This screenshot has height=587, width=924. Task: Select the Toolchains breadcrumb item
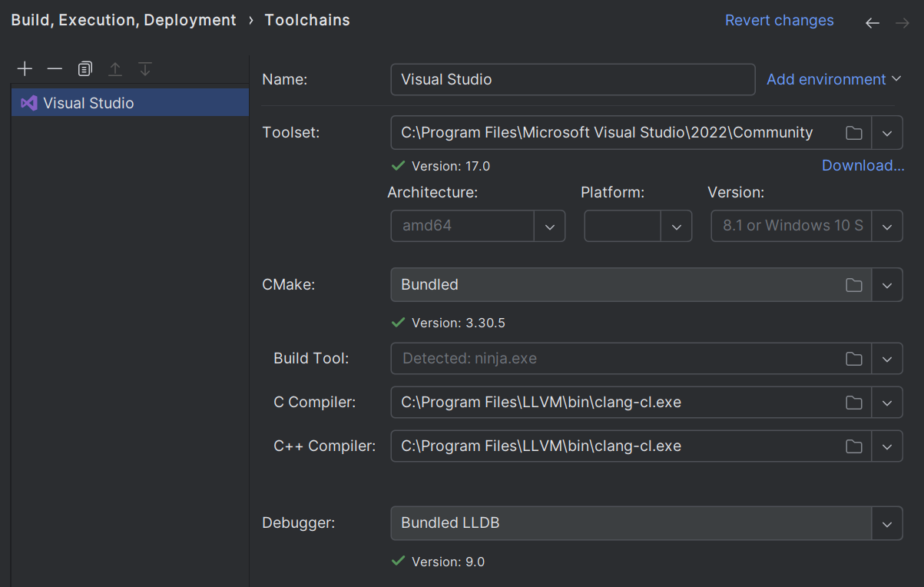pos(306,20)
